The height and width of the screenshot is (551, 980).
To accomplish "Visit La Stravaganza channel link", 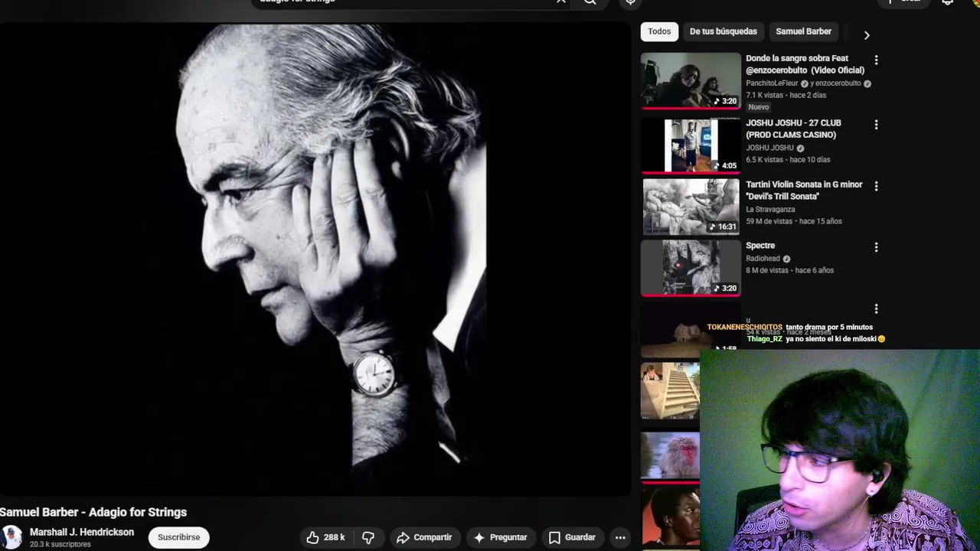I will (x=770, y=210).
